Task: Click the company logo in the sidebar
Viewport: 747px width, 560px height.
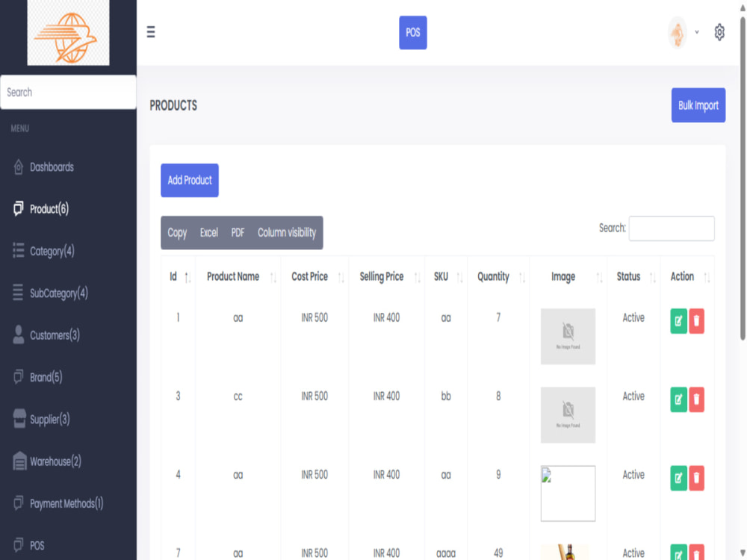Action: coord(68,32)
